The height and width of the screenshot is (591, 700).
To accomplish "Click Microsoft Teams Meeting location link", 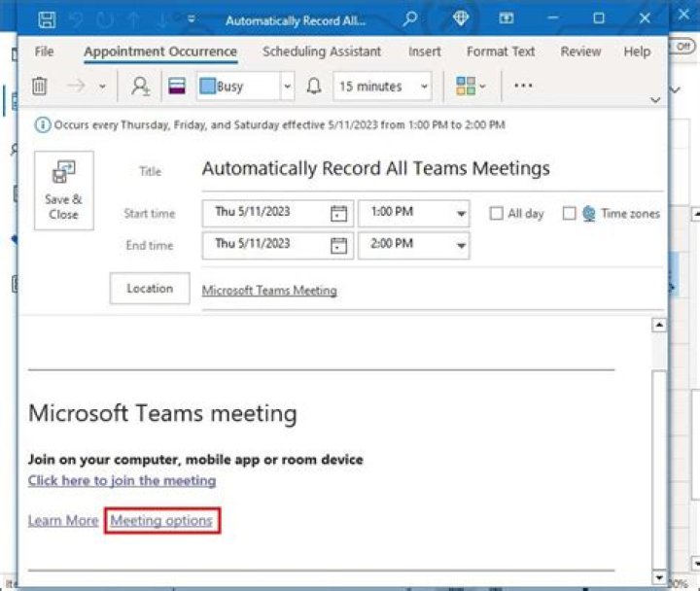I will [269, 291].
